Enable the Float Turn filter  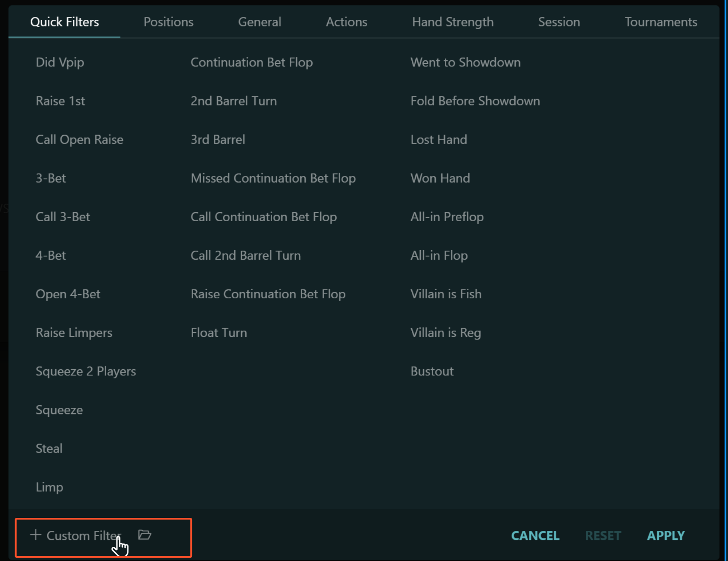pos(219,332)
